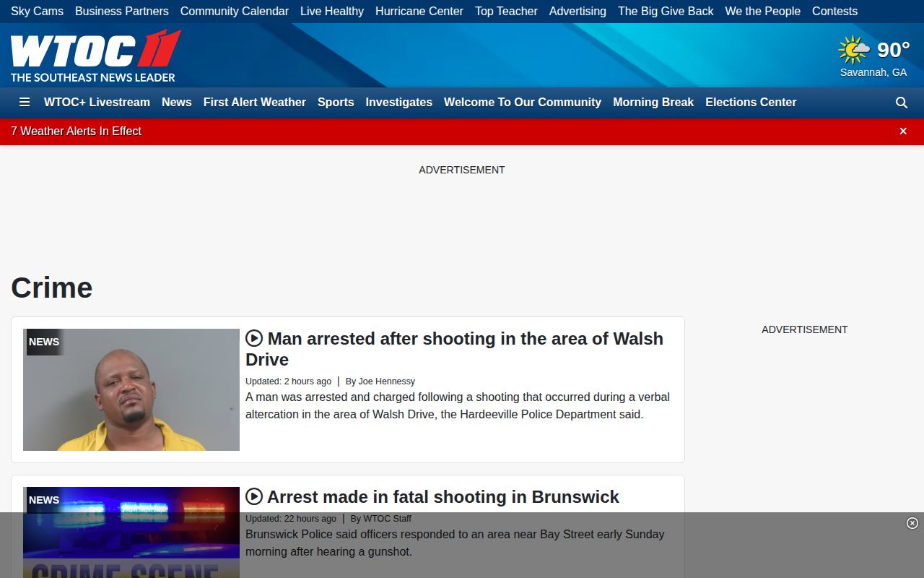Click play icon beside Walsh Drive headline

tap(254, 338)
